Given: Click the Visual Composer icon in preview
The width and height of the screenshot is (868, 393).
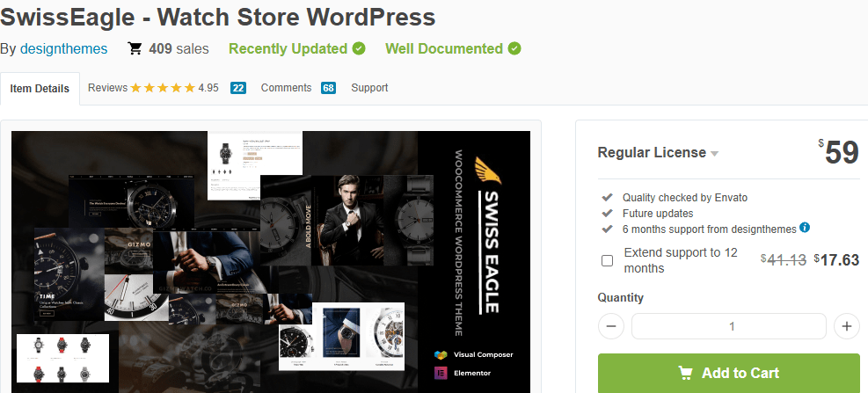Looking at the screenshot, I should pyautogui.click(x=441, y=354).
